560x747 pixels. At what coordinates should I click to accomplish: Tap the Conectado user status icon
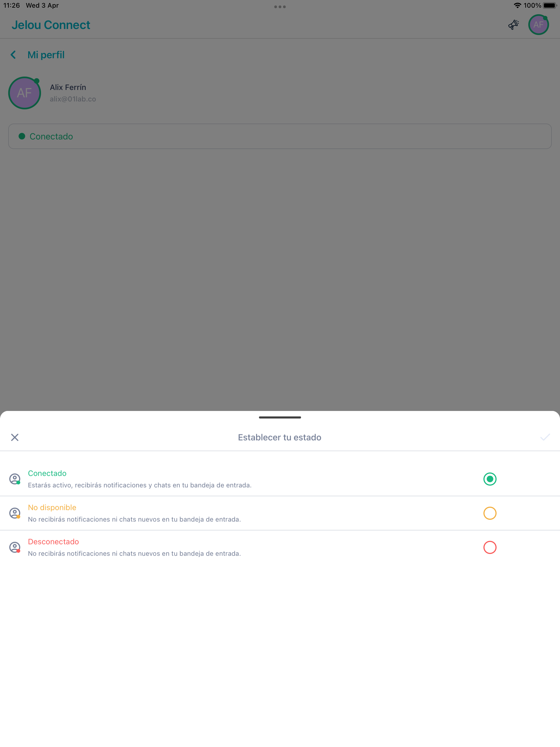[x=15, y=479]
